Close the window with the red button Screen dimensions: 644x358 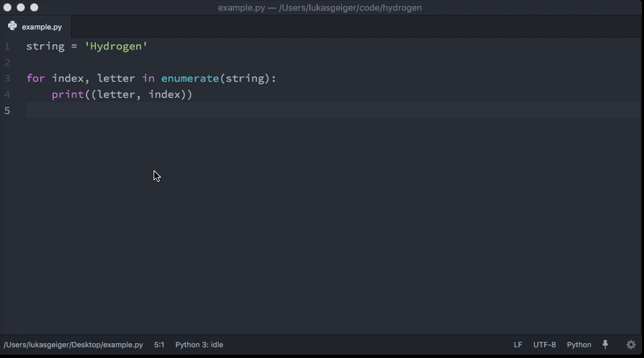click(x=7, y=7)
